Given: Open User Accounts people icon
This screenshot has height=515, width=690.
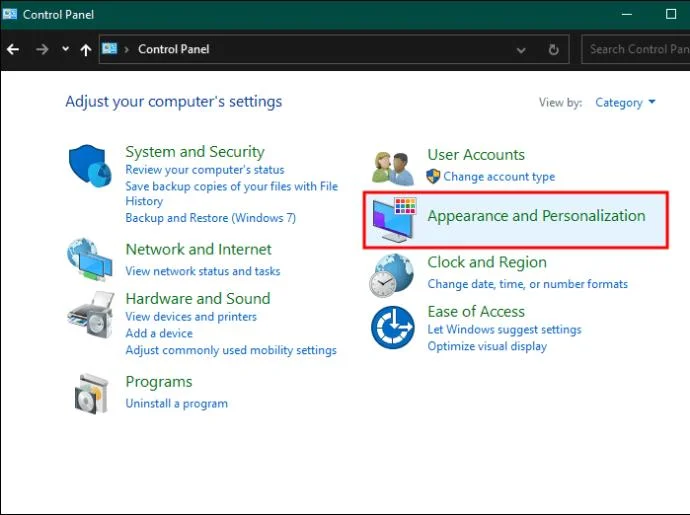Looking at the screenshot, I should (x=393, y=168).
